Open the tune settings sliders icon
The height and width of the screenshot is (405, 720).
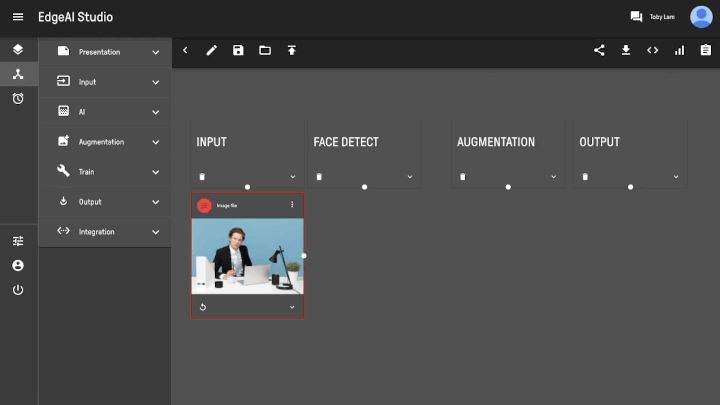tap(18, 241)
